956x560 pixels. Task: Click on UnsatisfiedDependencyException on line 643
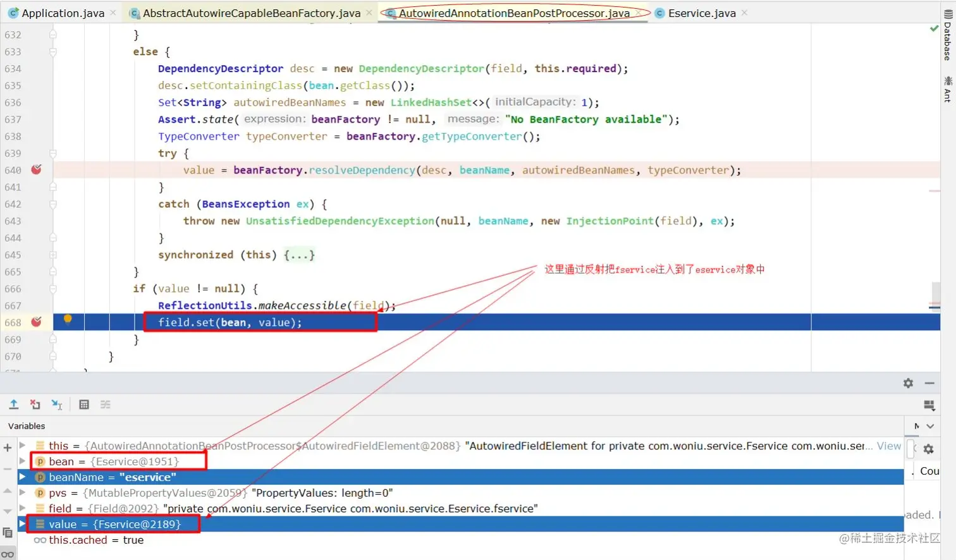[x=340, y=221]
